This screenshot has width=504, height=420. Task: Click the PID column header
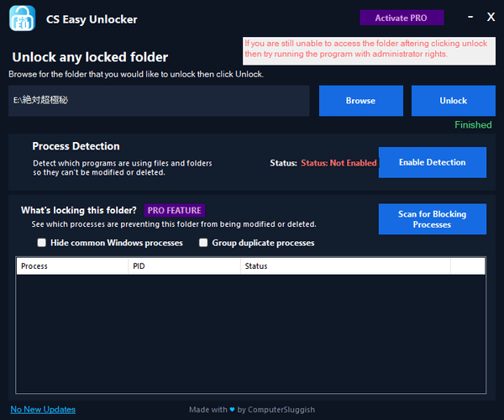[x=184, y=266]
